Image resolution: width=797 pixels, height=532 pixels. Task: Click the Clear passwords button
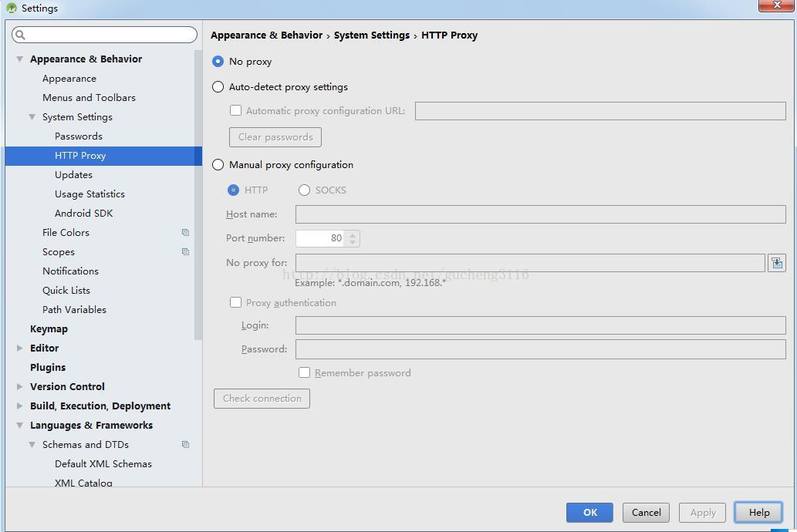(x=275, y=136)
